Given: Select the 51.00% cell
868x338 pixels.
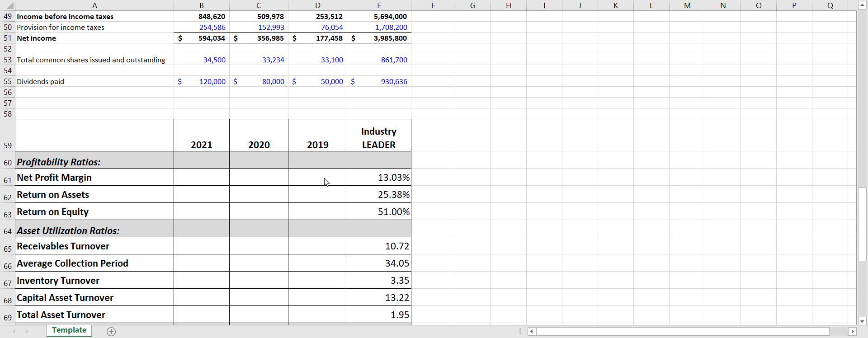Looking at the screenshot, I should tap(379, 211).
